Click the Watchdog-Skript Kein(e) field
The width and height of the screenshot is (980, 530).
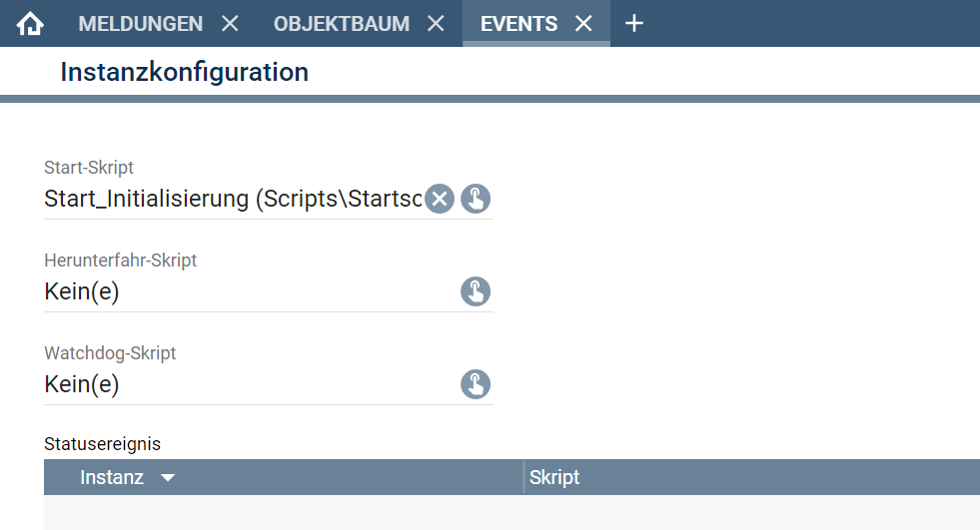point(250,384)
